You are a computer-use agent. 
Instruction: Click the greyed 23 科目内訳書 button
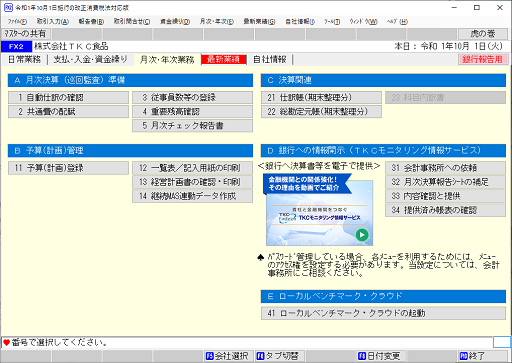[445, 98]
